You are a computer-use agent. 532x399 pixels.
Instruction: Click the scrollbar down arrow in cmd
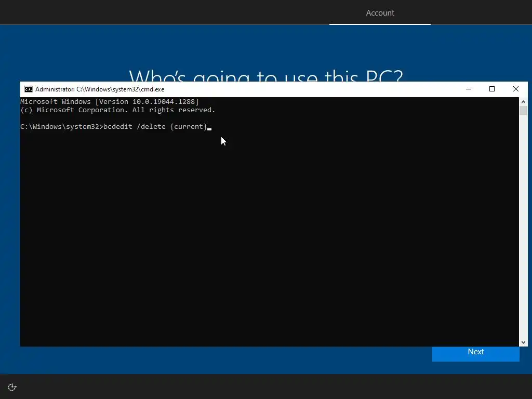click(x=523, y=342)
